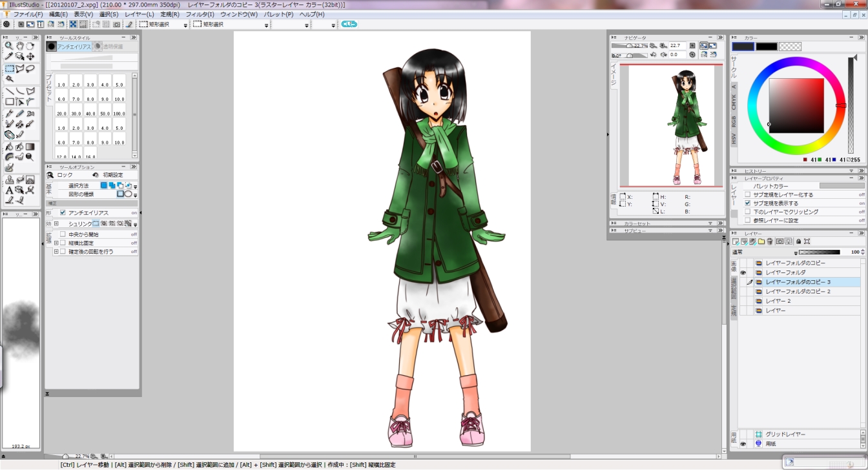Image resolution: width=868 pixels, height=470 pixels.
Task: Click the red square in color picker
Action: [796, 106]
